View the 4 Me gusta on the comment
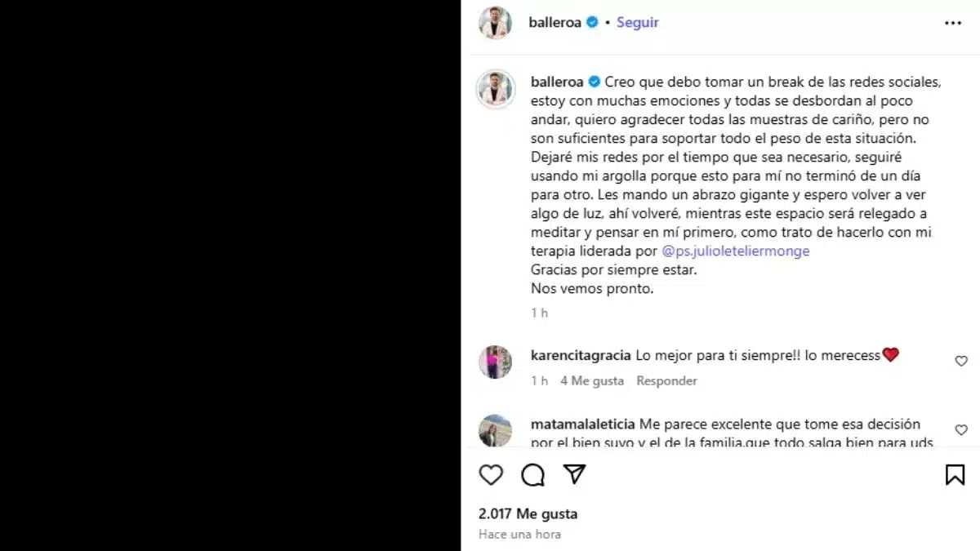This screenshot has width=980, height=551. [591, 380]
